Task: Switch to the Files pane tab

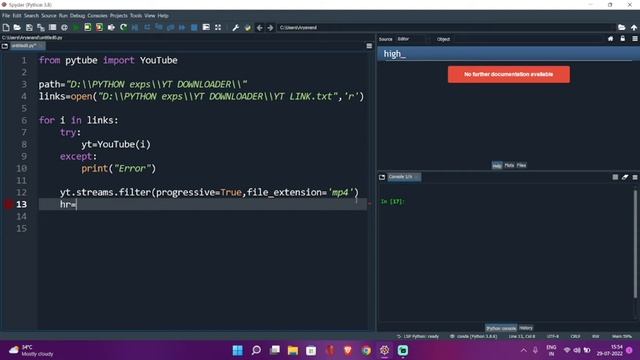Action: (x=521, y=165)
